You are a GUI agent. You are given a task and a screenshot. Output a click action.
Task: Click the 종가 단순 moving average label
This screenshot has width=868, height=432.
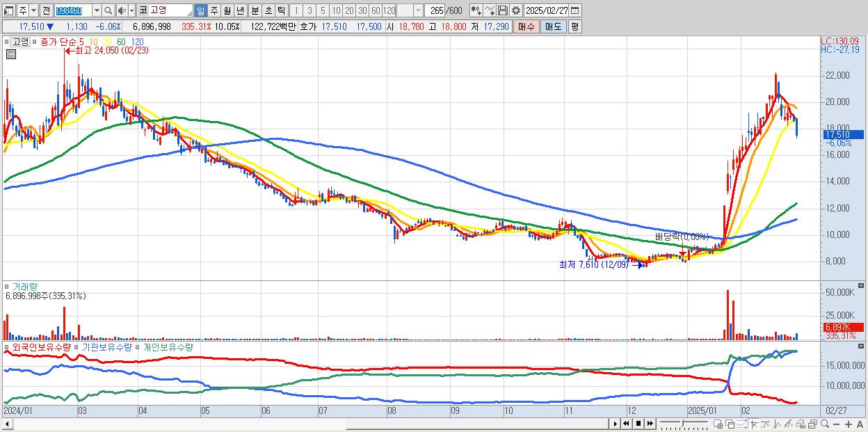coord(58,42)
